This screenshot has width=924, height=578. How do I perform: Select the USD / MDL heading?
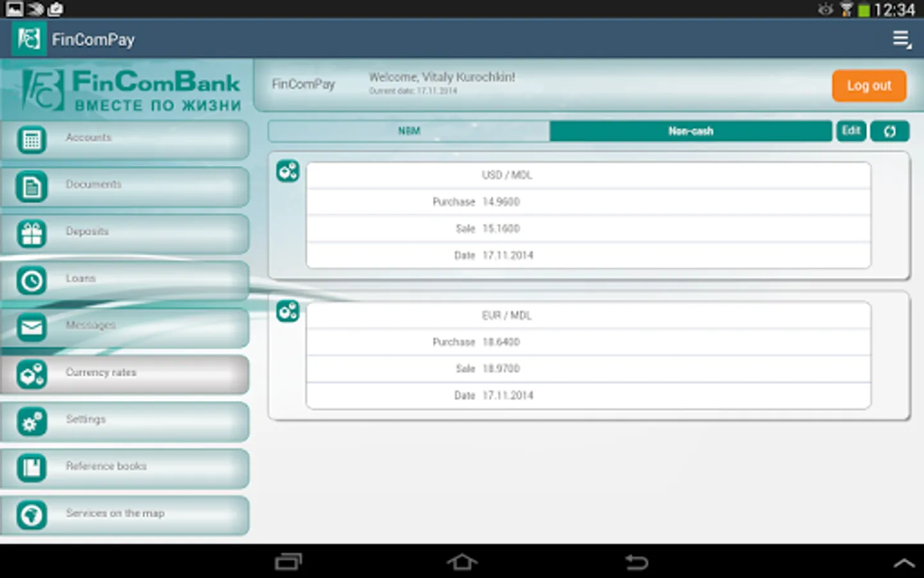coord(507,175)
